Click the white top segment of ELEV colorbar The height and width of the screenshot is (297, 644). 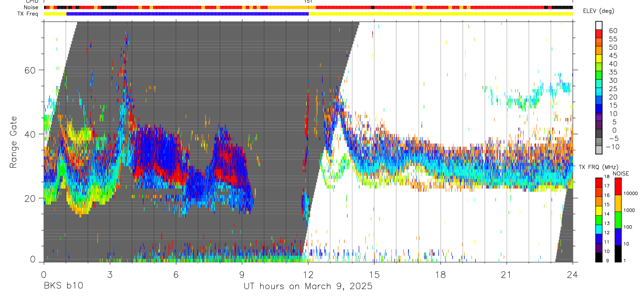(599, 26)
